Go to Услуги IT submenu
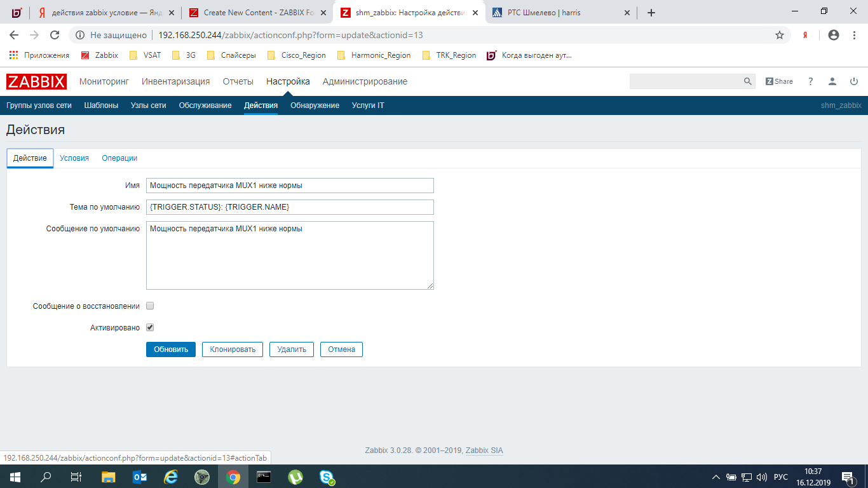The height and width of the screenshot is (488, 868). click(x=368, y=105)
